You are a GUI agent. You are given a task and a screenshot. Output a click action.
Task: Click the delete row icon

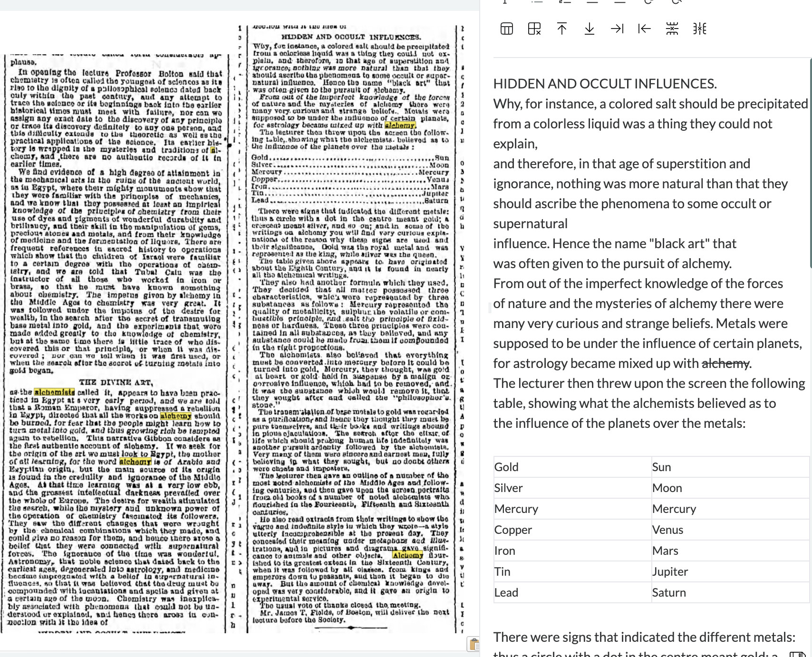tap(672, 29)
